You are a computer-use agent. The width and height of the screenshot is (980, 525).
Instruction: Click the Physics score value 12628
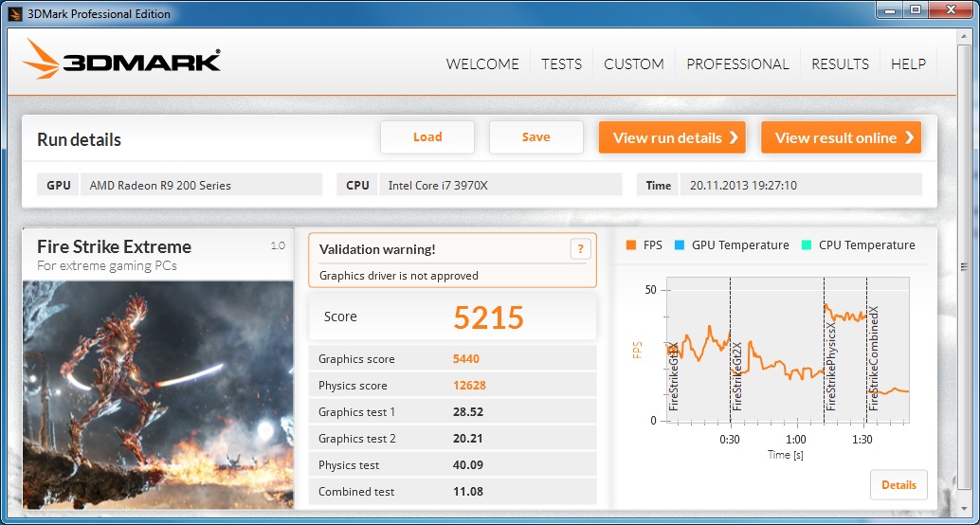[469, 386]
